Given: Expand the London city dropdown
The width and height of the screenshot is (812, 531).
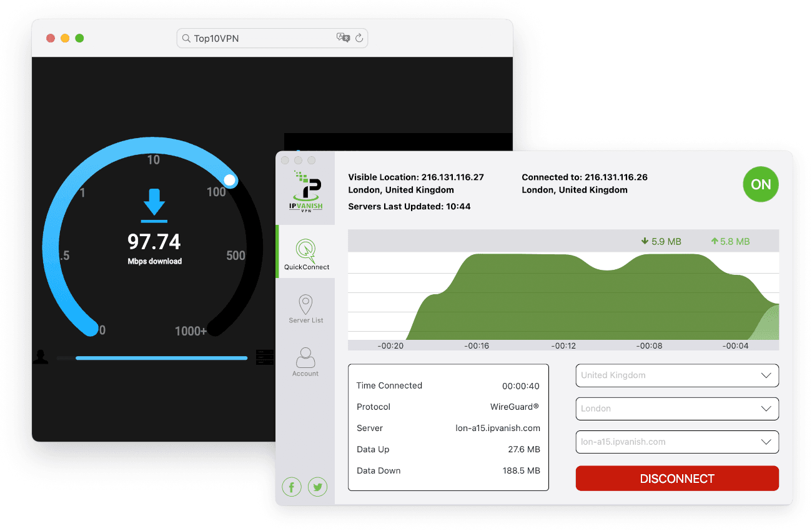Looking at the screenshot, I should pos(677,409).
